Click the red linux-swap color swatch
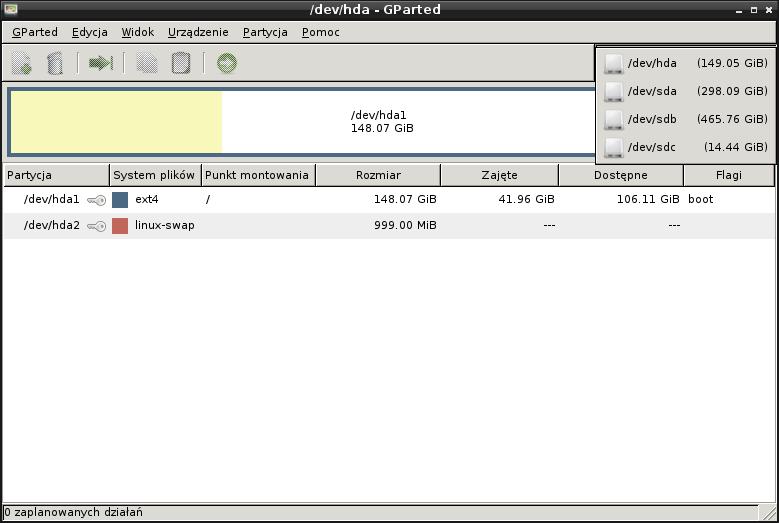This screenshot has height=523, width=779. coord(120,226)
